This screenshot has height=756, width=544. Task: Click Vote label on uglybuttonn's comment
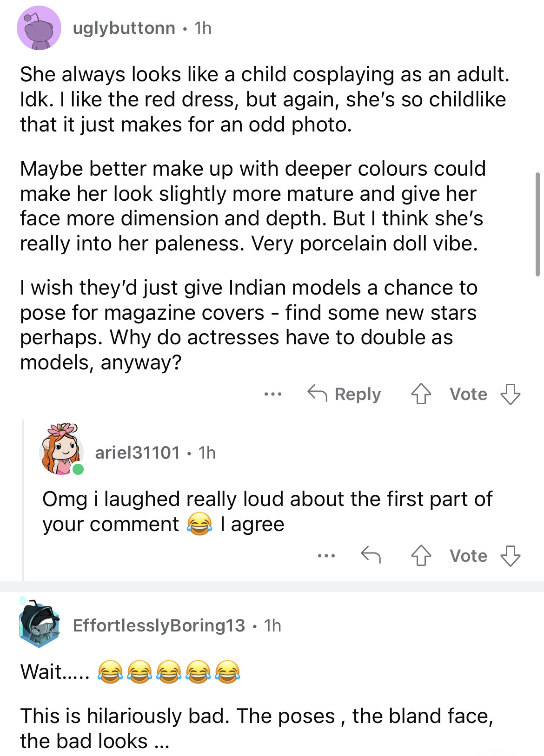[468, 394]
